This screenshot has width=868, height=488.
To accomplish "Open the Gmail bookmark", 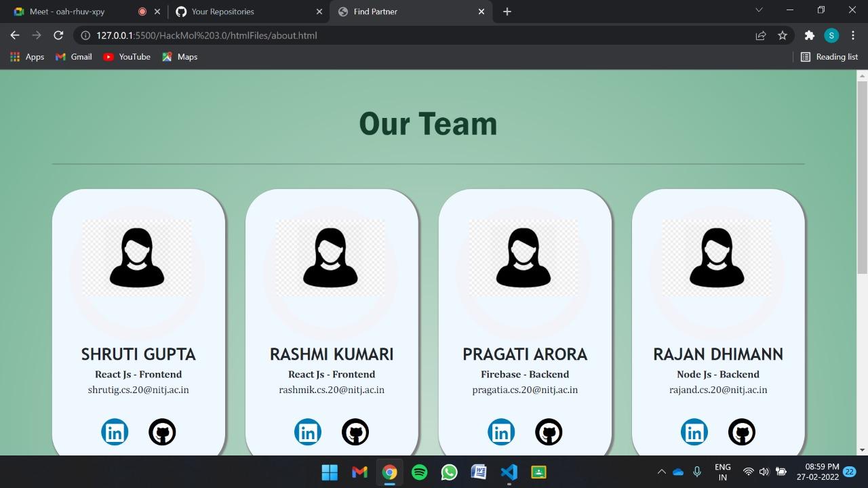I will tap(73, 57).
